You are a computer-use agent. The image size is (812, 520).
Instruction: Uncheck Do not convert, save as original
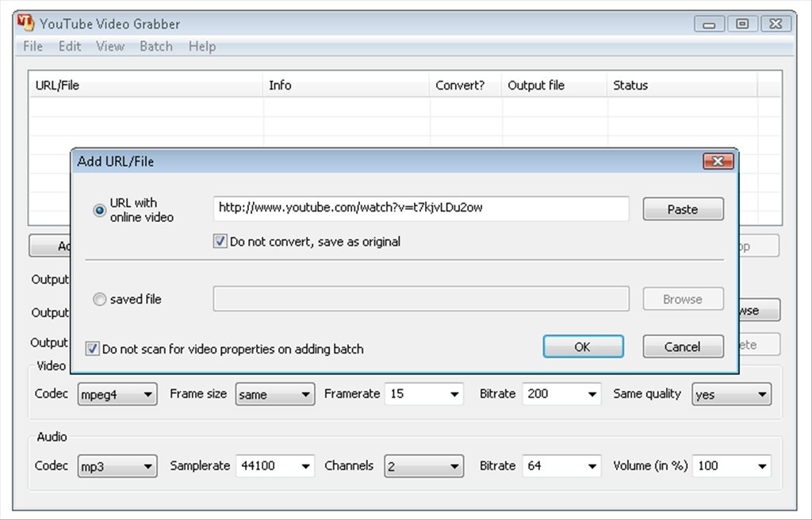tap(220, 241)
